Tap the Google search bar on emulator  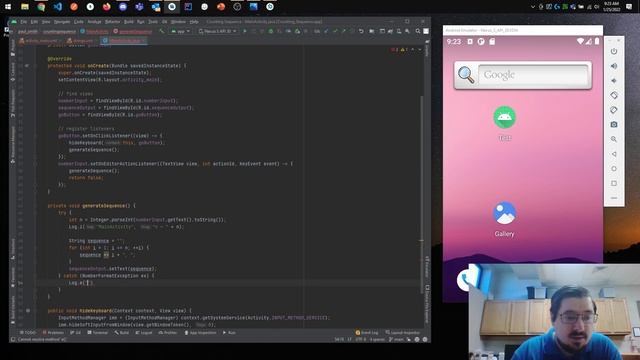pyautogui.click(x=523, y=75)
